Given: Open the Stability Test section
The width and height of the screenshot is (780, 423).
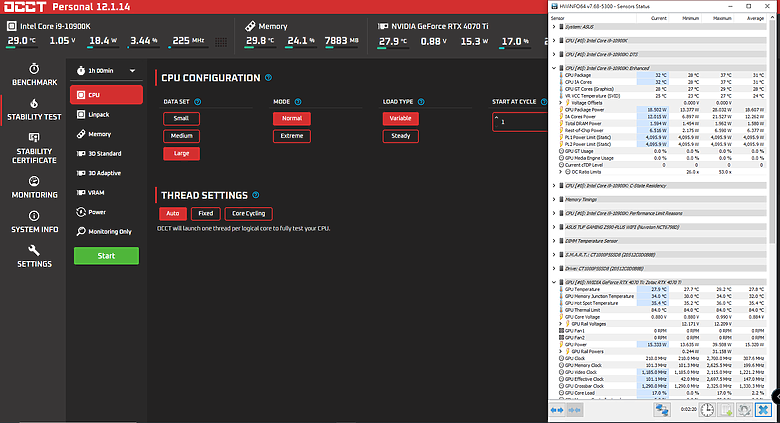Looking at the screenshot, I should coord(34,109).
